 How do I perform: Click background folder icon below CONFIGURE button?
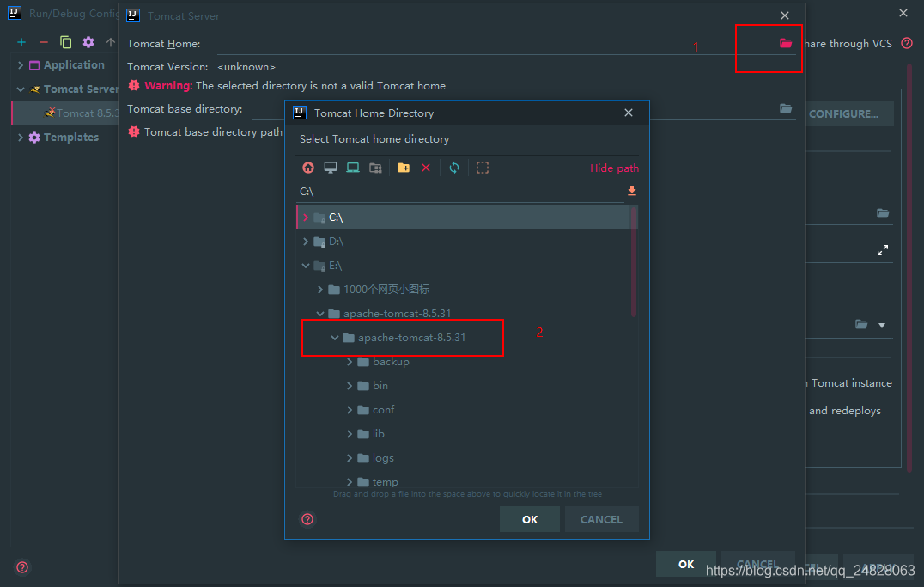[882, 213]
